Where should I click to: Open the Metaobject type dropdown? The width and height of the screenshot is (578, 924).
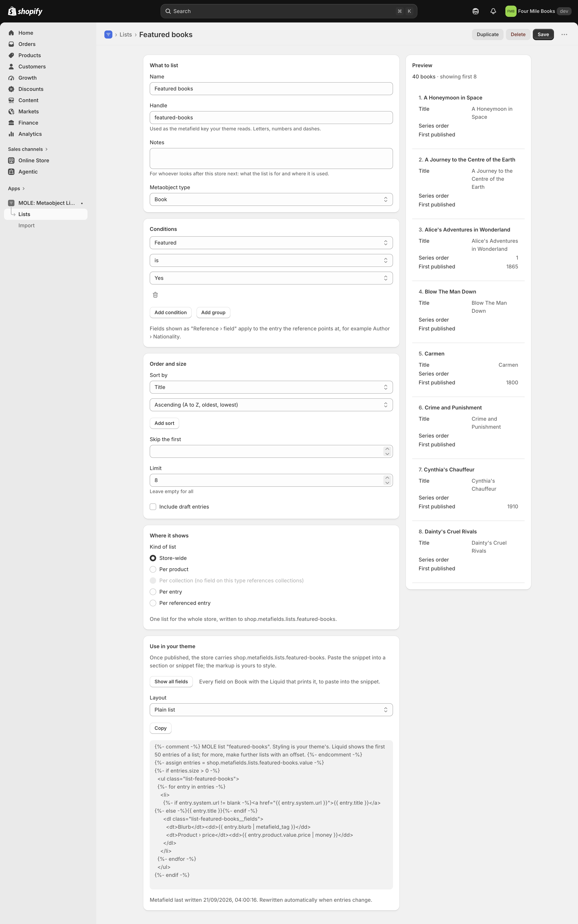[x=271, y=199]
